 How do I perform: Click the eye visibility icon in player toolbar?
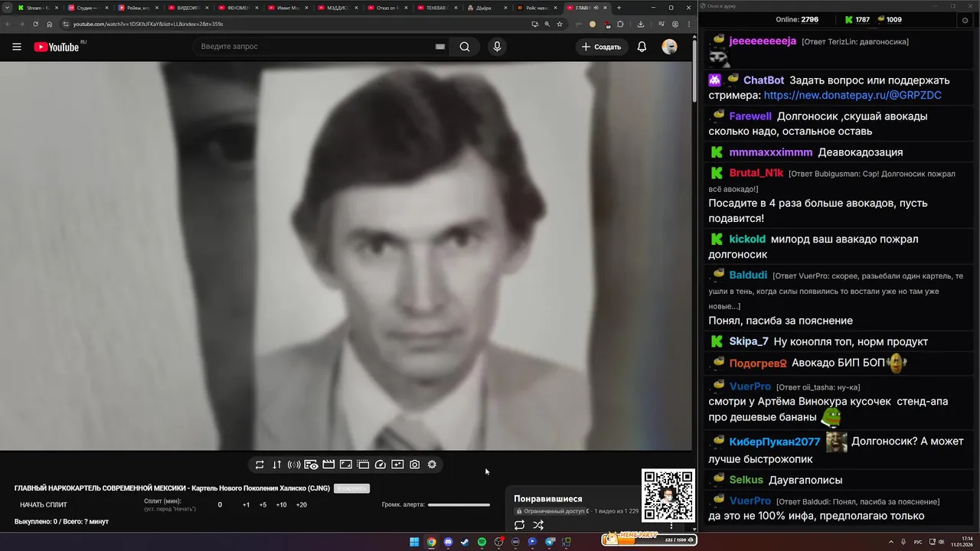(311, 465)
